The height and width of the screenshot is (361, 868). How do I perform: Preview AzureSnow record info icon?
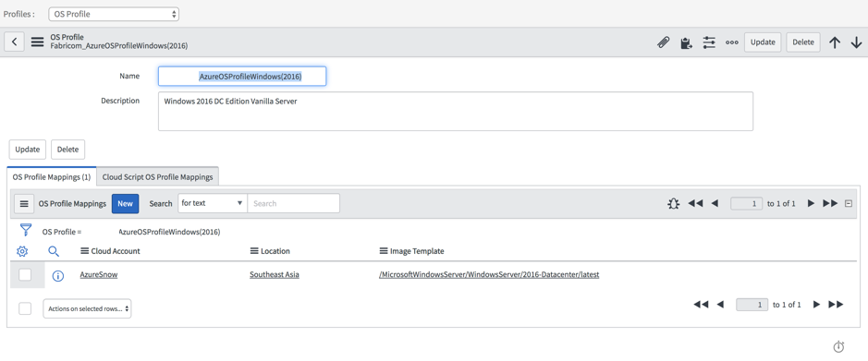tap(57, 275)
